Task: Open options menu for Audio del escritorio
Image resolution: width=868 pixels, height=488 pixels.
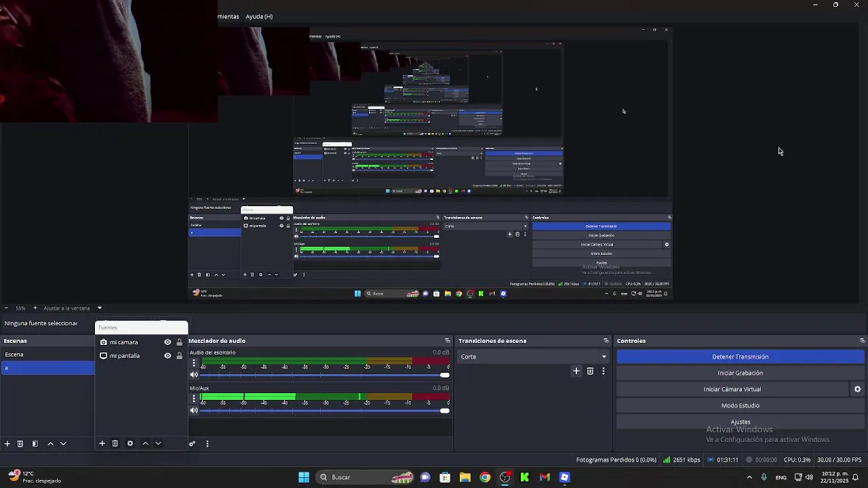Action: click(194, 363)
